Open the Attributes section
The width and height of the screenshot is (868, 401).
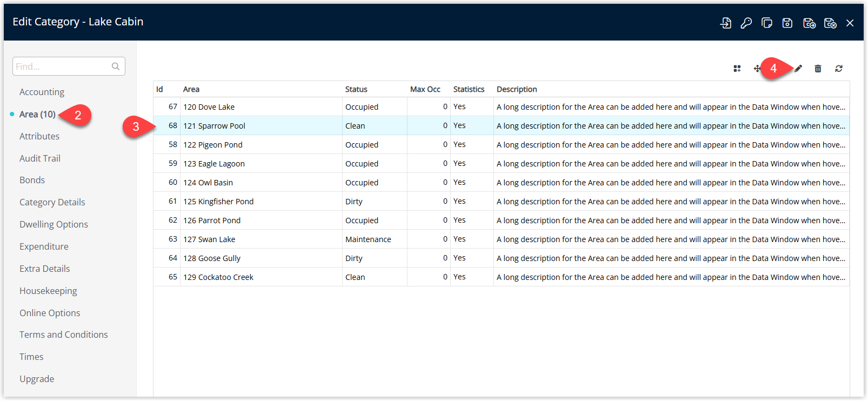39,136
